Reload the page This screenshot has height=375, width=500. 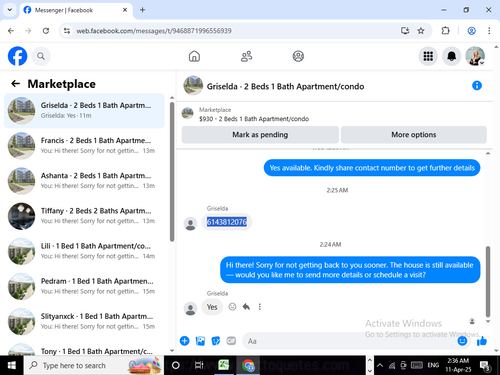(x=46, y=31)
